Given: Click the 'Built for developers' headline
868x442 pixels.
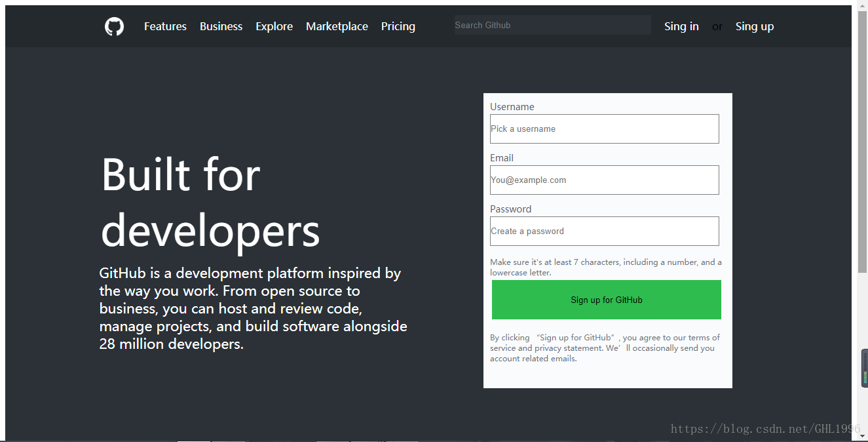Looking at the screenshot, I should pyautogui.click(x=210, y=202).
